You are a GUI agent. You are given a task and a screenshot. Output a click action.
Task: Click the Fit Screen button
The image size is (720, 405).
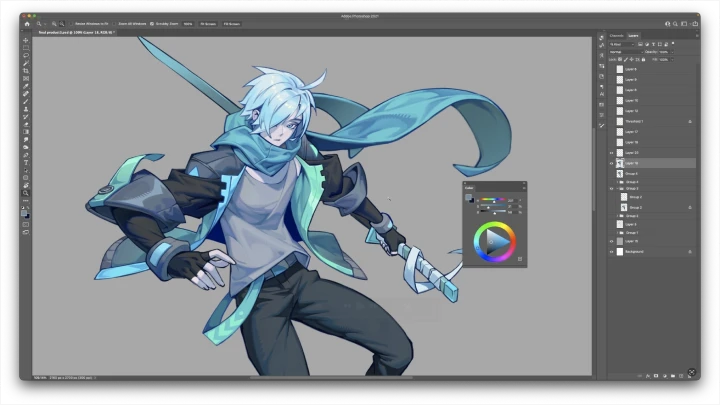[x=207, y=23]
